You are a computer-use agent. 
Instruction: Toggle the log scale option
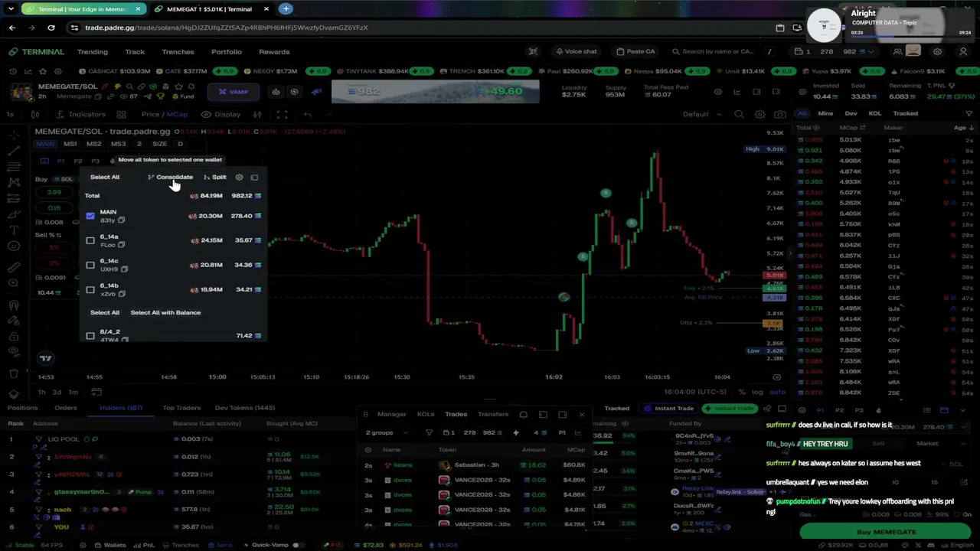[x=757, y=392]
